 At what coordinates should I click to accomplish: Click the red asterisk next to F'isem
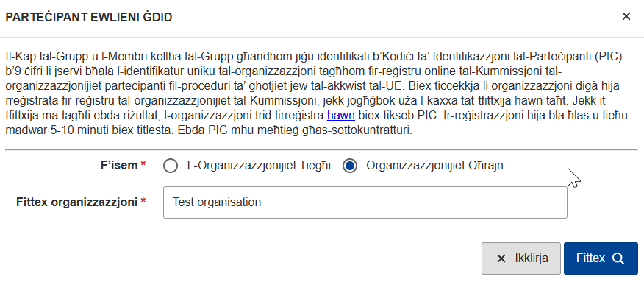tap(143, 164)
